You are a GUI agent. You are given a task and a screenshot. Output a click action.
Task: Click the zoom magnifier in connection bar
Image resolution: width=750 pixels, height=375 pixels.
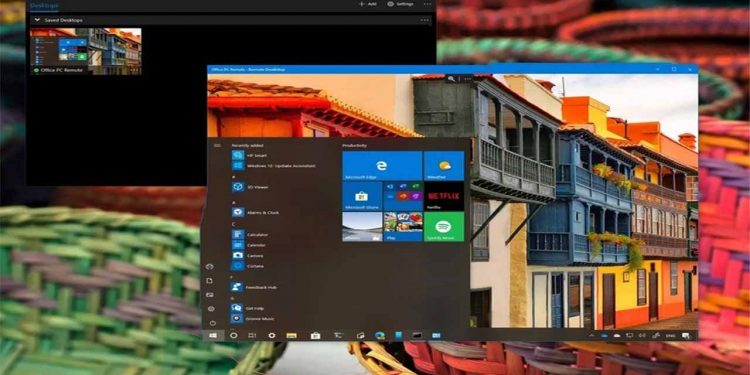(x=451, y=79)
